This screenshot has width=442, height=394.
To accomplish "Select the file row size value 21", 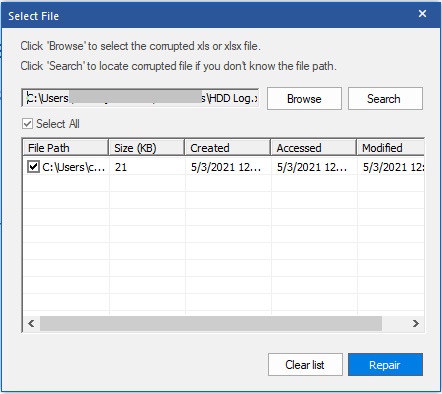I will (121, 167).
